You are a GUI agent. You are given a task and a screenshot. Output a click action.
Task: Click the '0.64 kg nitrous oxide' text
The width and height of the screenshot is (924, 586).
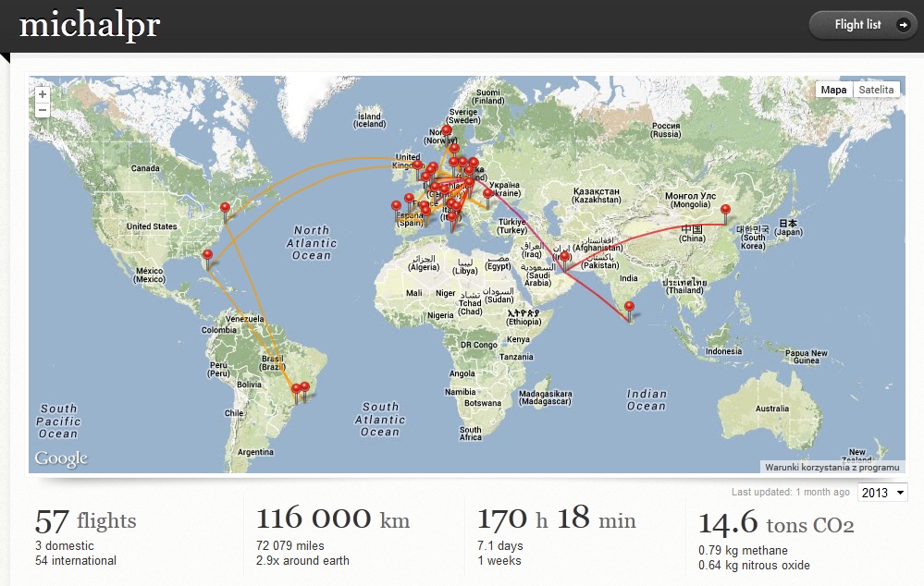pyautogui.click(x=754, y=566)
